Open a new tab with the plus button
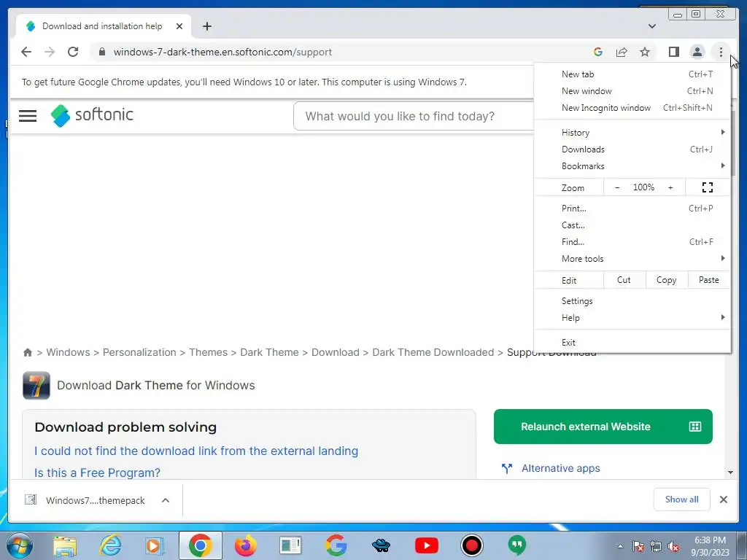This screenshot has height=560, width=747. pos(206,26)
